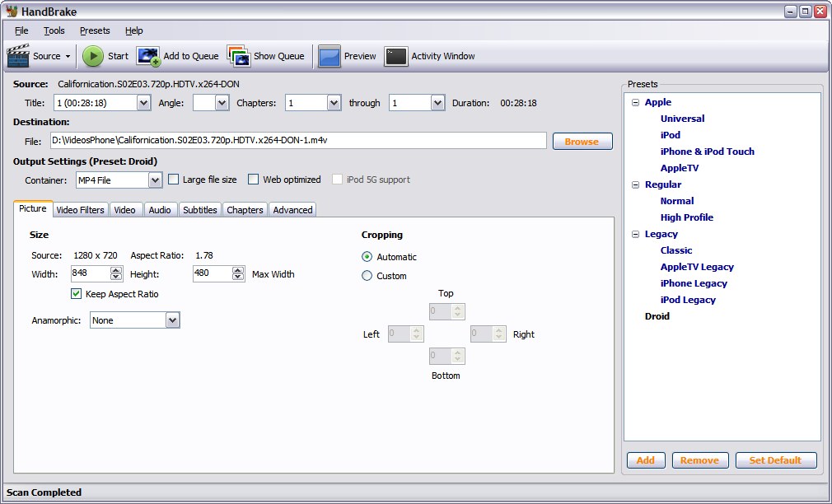Click the Browse button
This screenshot has height=504, width=832.
pos(582,142)
